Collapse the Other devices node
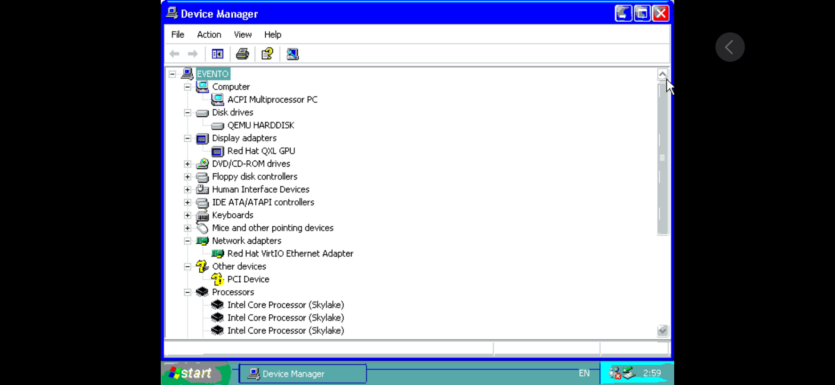 (x=187, y=266)
